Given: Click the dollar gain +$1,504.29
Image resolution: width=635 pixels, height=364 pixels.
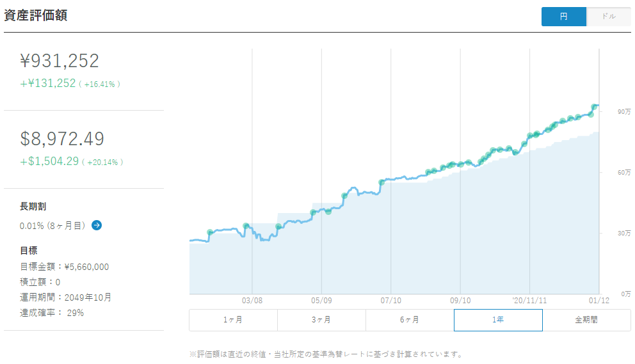Looking at the screenshot, I should click(49, 161).
